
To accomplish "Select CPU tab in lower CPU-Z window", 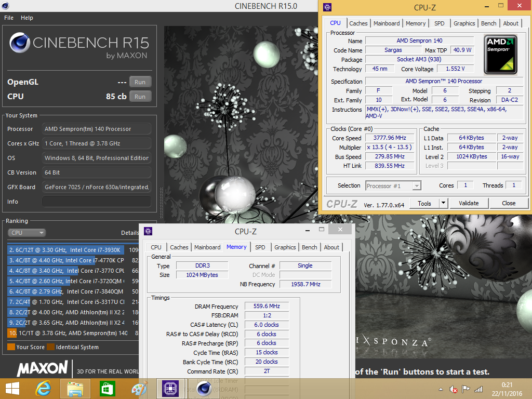I will click(156, 247).
